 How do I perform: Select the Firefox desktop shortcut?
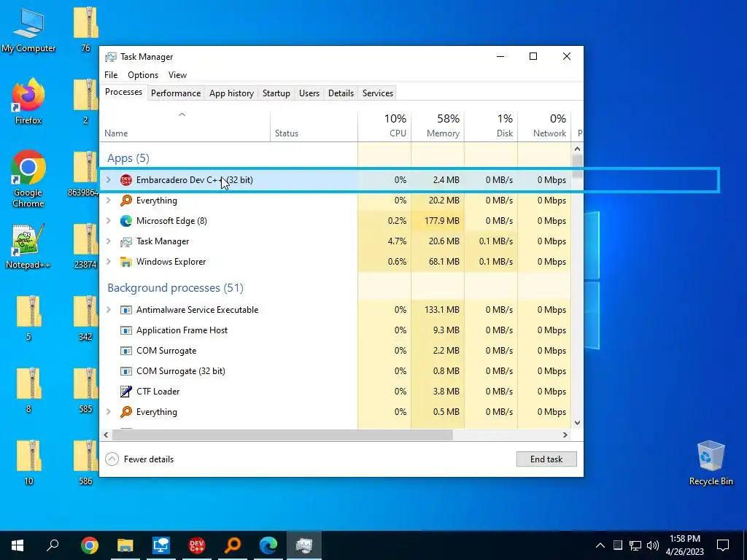tap(28, 101)
